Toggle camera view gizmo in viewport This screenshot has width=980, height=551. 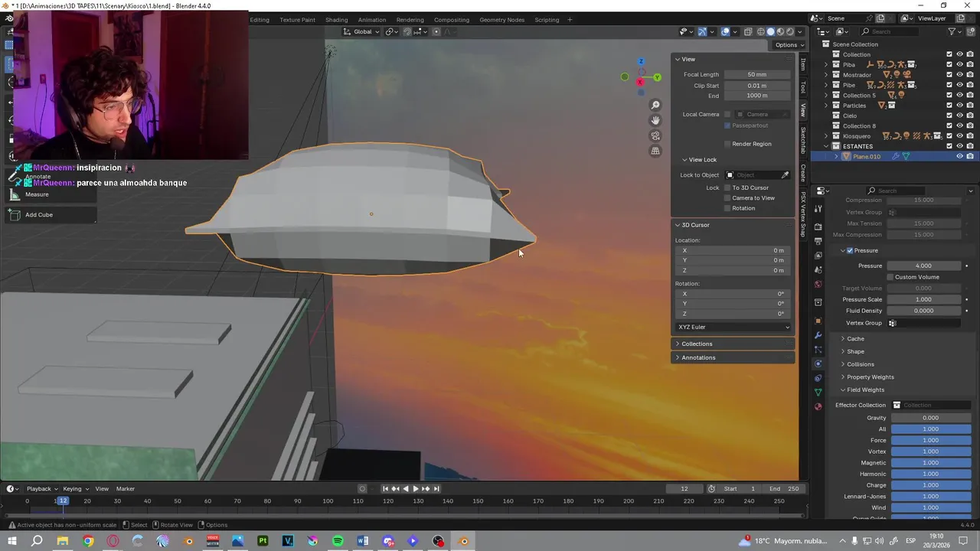[655, 135]
